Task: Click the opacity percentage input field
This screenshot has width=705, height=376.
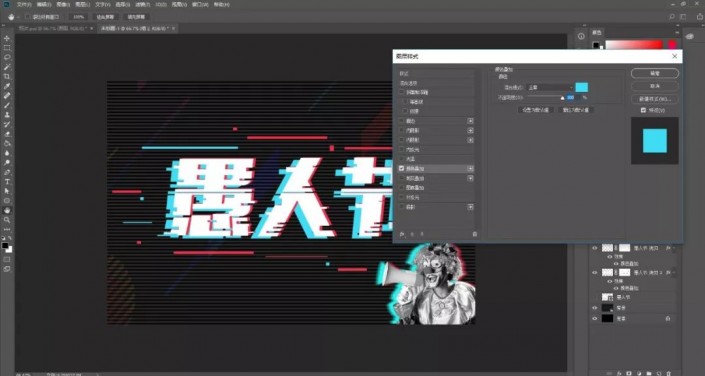Action: (573, 97)
